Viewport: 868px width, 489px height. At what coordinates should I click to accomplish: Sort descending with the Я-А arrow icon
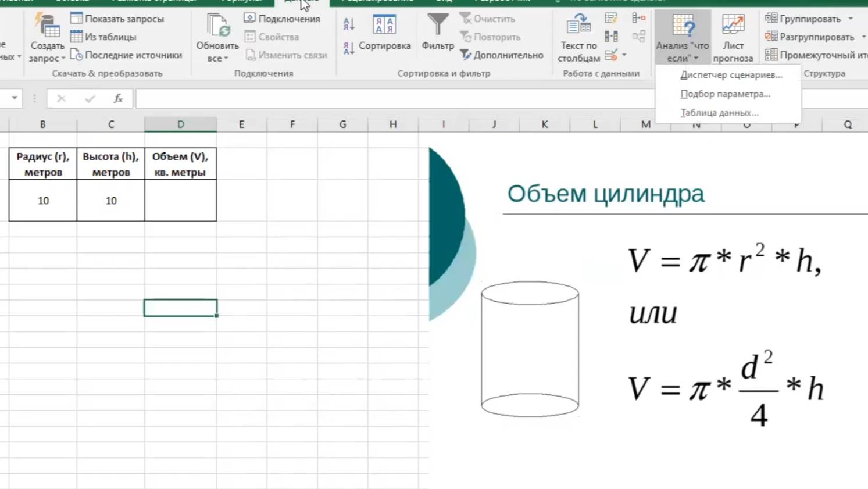point(349,49)
